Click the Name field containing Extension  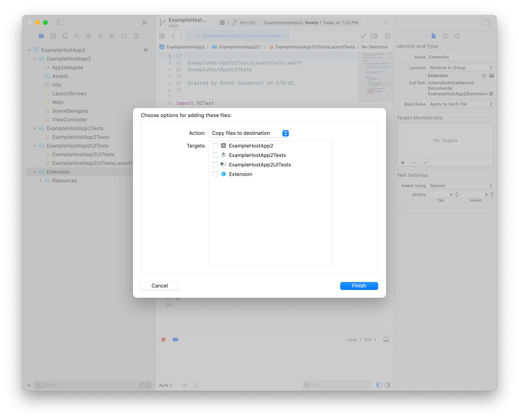(460, 57)
